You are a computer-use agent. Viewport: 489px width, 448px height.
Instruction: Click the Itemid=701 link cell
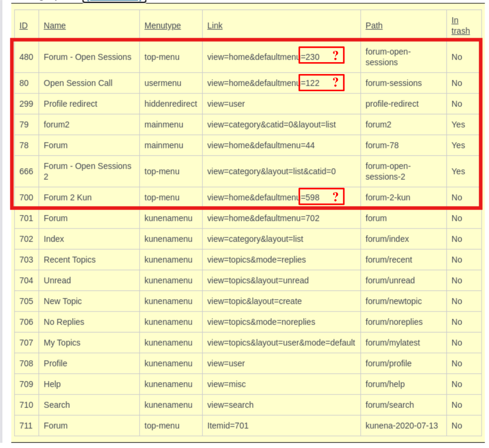(x=227, y=426)
